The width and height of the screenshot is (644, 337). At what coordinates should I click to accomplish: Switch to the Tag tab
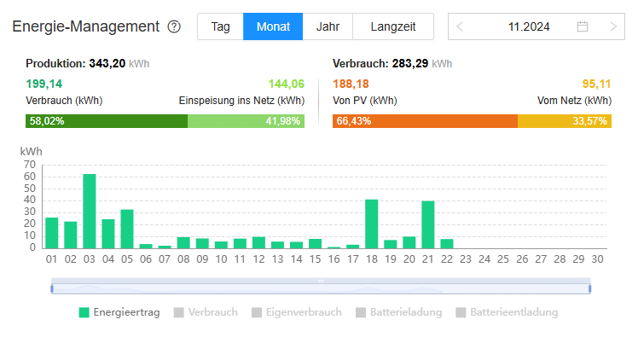pos(220,26)
